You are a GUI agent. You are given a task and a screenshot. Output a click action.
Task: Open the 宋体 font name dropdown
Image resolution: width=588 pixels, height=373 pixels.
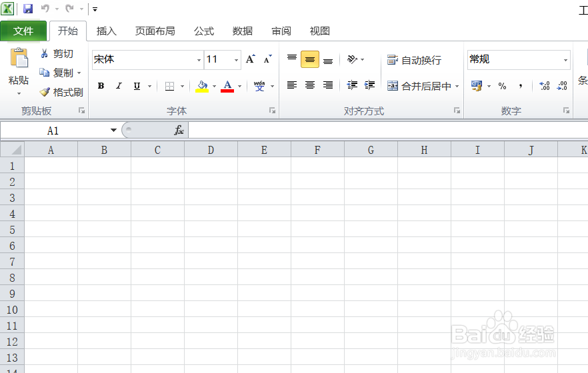tap(199, 60)
